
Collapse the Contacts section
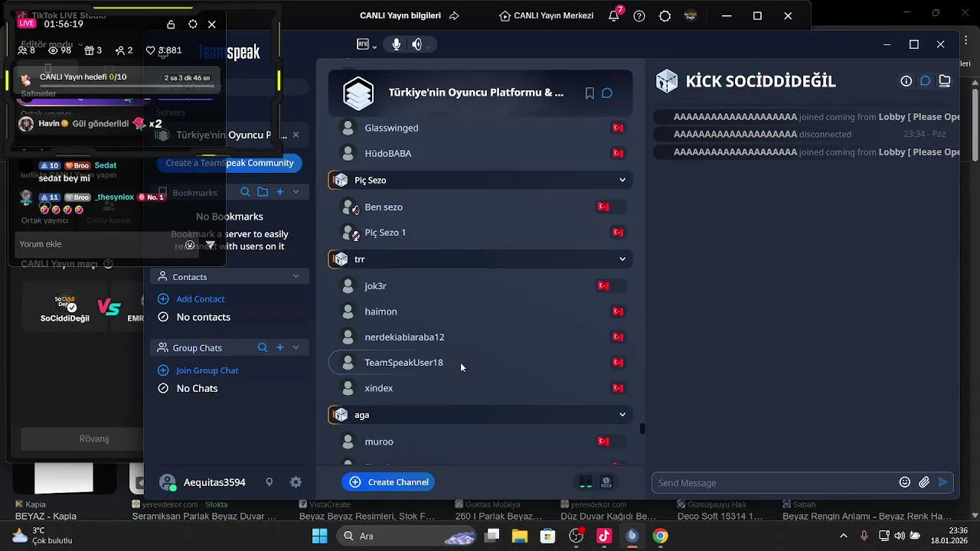point(296,276)
